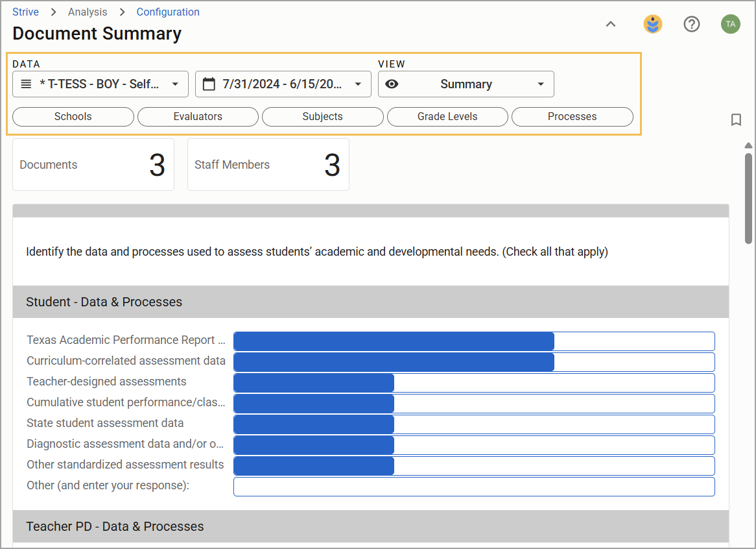756x549 pixels.
Task: Click the Texas Academic Performance Report bar
Action: tap(474, 341)
